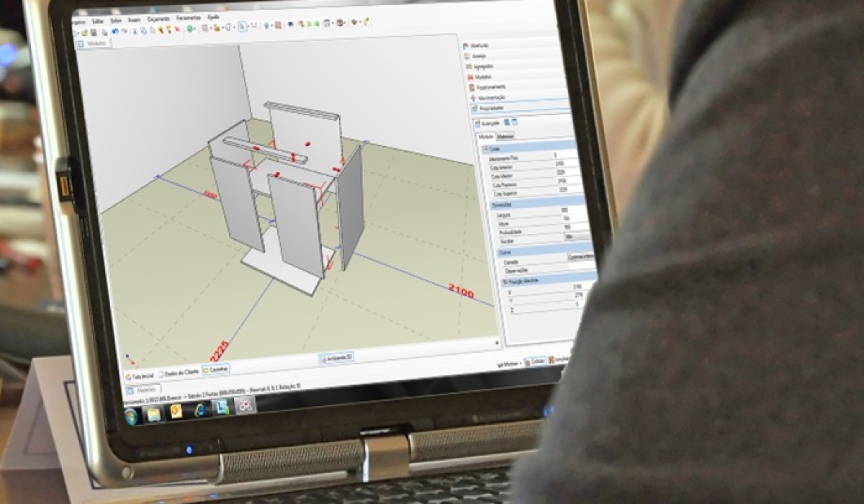The image size is (864, 504).
Task: Click the dark eye view icon
Action: coord(291,24)
